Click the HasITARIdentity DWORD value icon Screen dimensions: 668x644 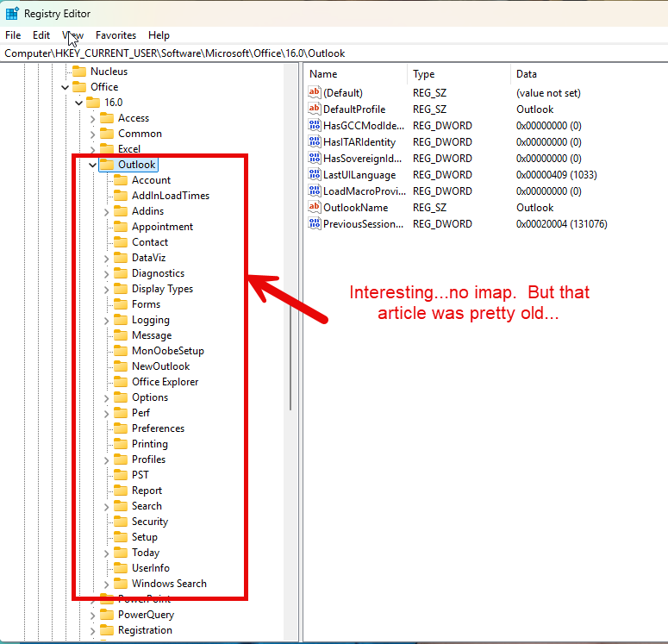click(x=315, y=141)
